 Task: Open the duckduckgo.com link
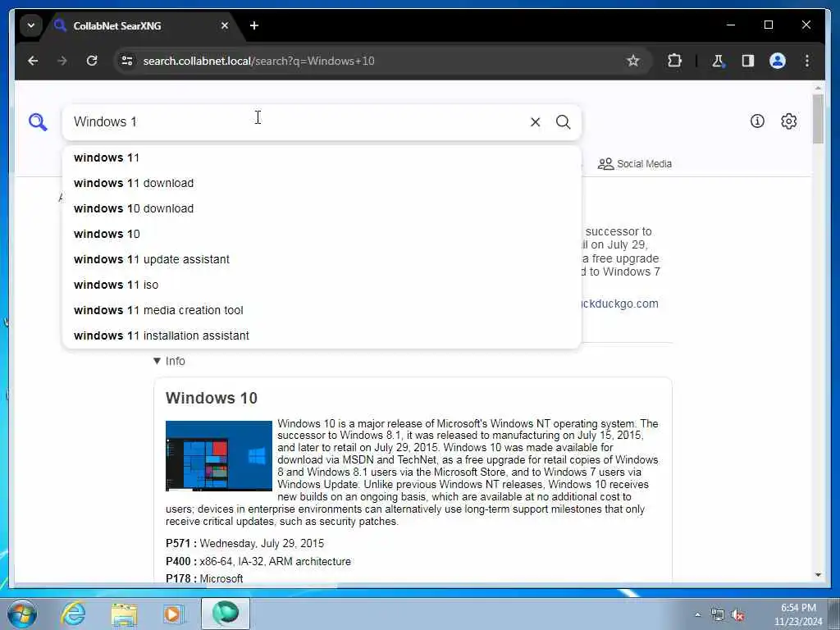coord(620,304)
